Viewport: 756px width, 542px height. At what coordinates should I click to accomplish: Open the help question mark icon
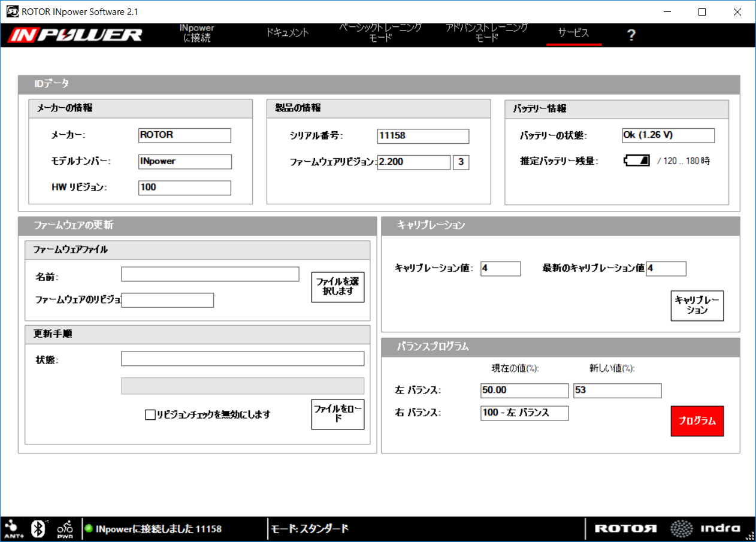pyautogui.click(x=631, y=35)
